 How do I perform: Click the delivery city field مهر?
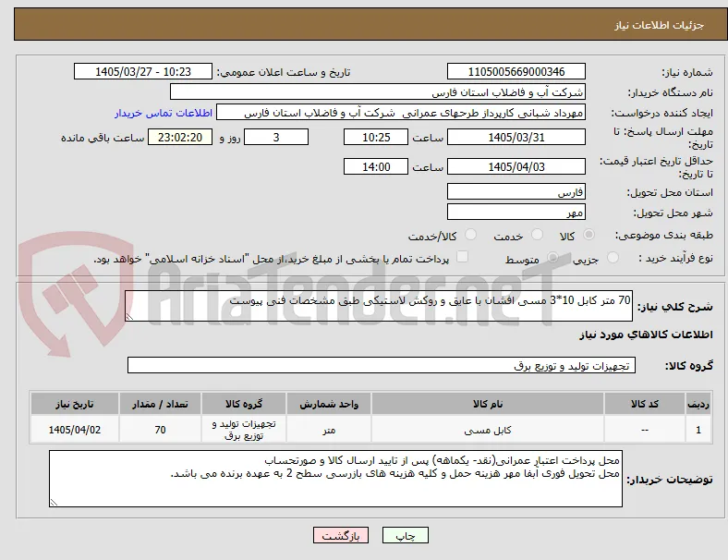pyautogui.click(x=516, y=212)
